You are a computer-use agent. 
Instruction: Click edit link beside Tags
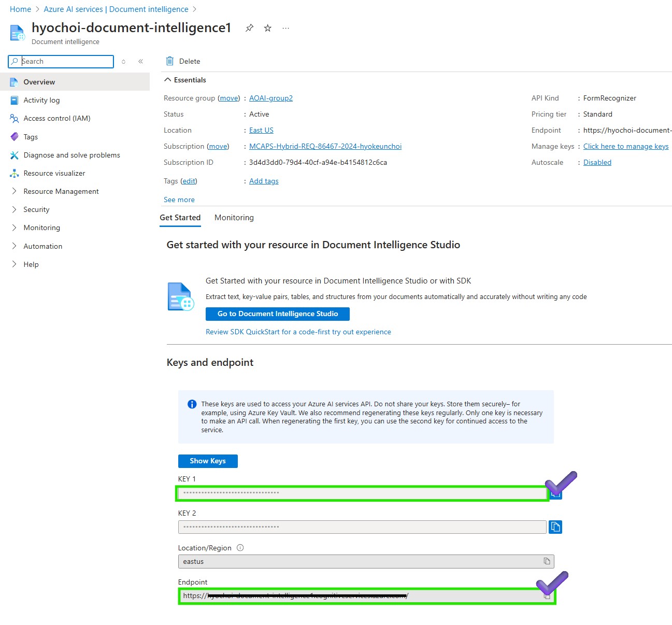click(189, 181)
